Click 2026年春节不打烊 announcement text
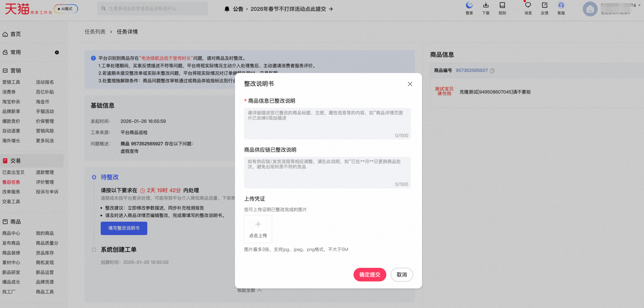644x308 pixels. coord(288,9)
